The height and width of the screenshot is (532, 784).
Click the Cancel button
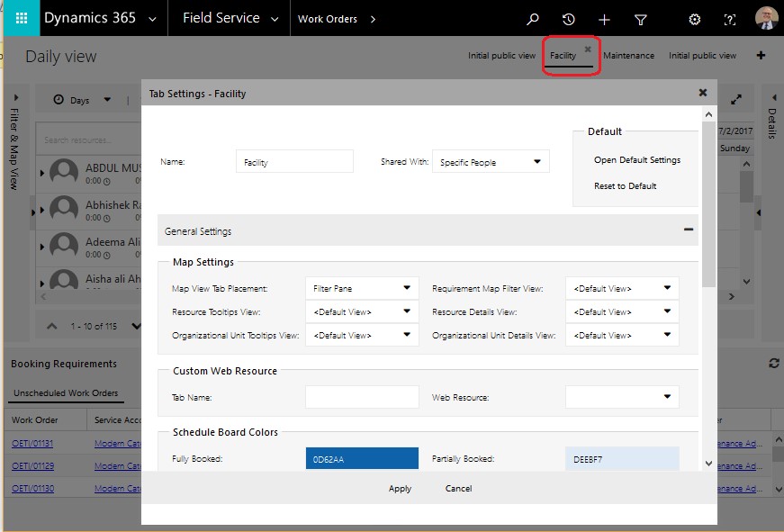[x=458, y=489]
